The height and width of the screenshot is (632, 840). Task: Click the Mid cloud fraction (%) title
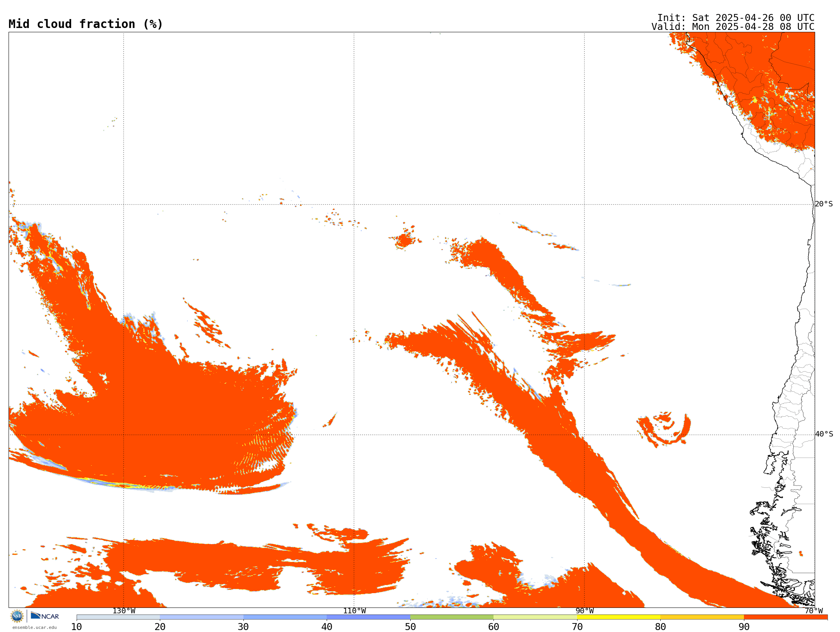86,24
